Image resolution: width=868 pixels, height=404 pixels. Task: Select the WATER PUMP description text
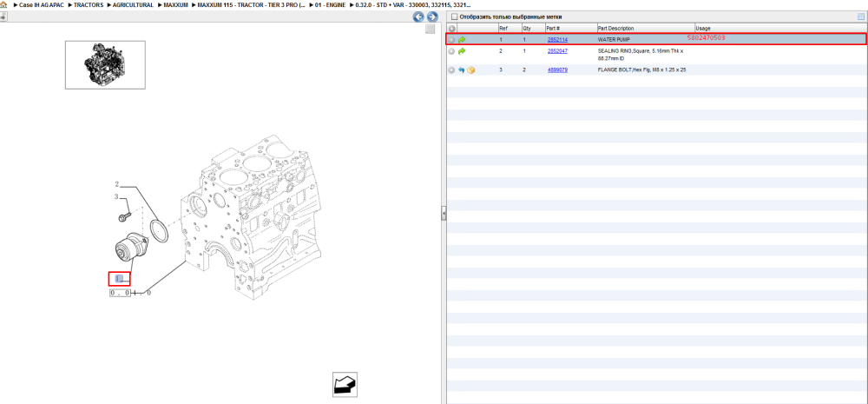(614, 40)
